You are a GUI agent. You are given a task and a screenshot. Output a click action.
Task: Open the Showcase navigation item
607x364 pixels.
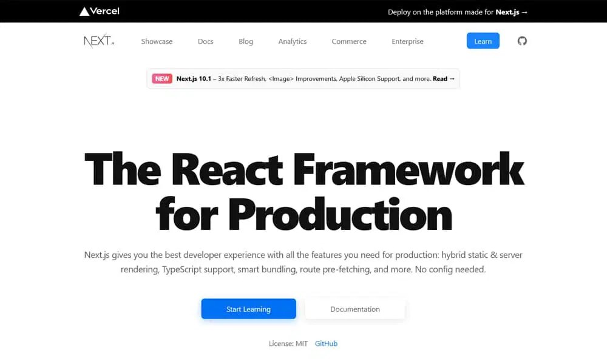[156, 41]
